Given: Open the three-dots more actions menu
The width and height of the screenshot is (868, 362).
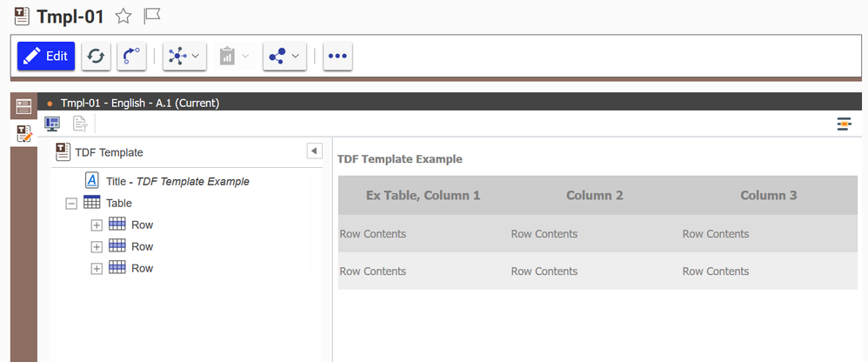Looking at the screenshot, I should pos(337,56).
